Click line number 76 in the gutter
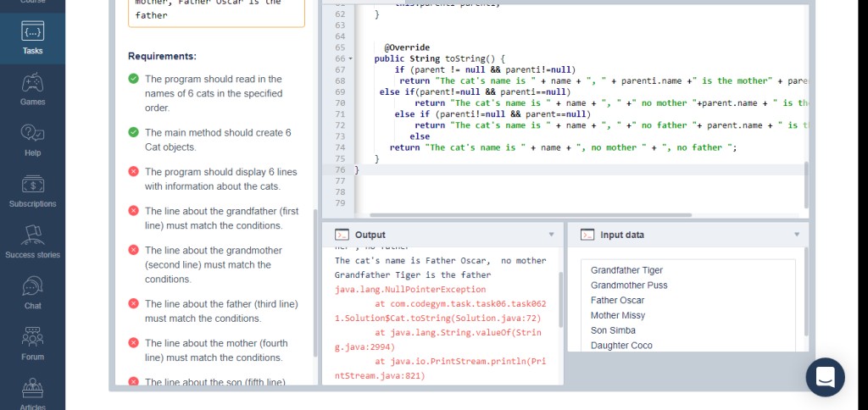 tap(340, 170)
